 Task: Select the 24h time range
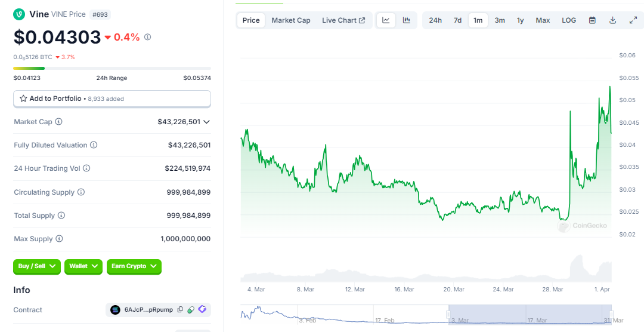pos(435,20)
